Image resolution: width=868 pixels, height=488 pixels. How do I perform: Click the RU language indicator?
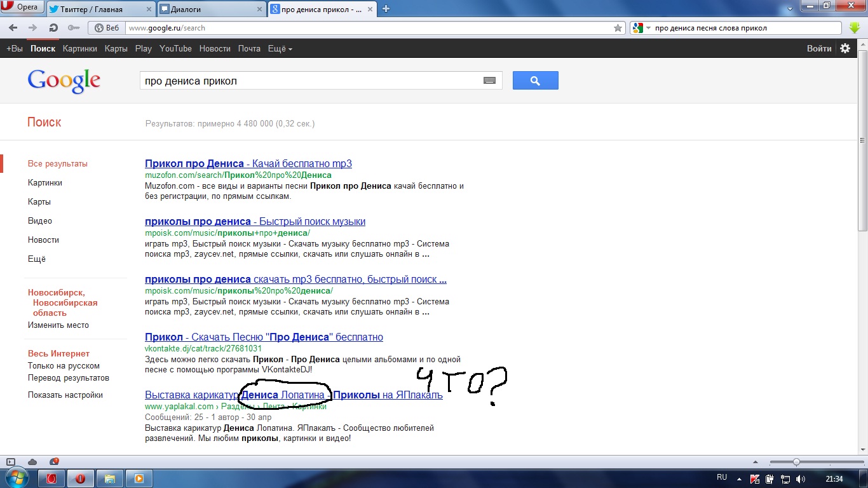722,477
